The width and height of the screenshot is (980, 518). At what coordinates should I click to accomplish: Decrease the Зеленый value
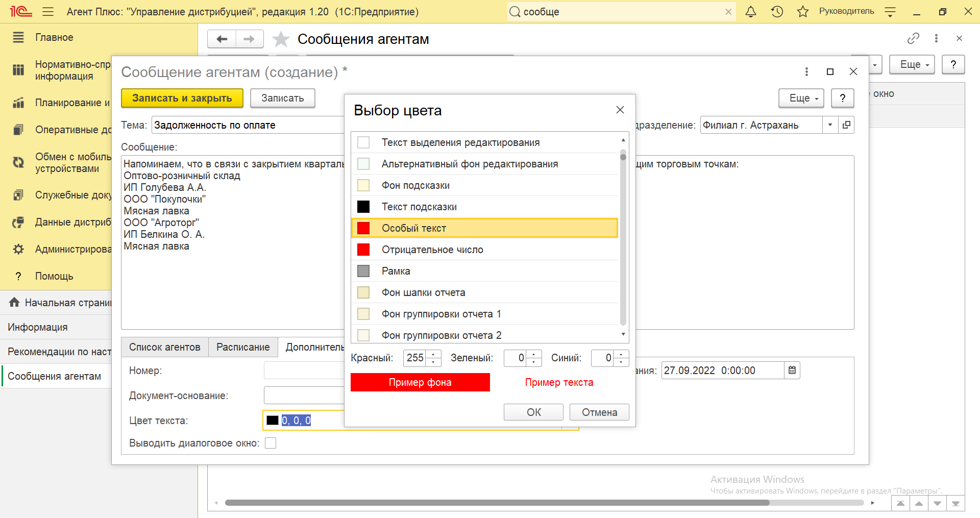[x=534, y=362]
